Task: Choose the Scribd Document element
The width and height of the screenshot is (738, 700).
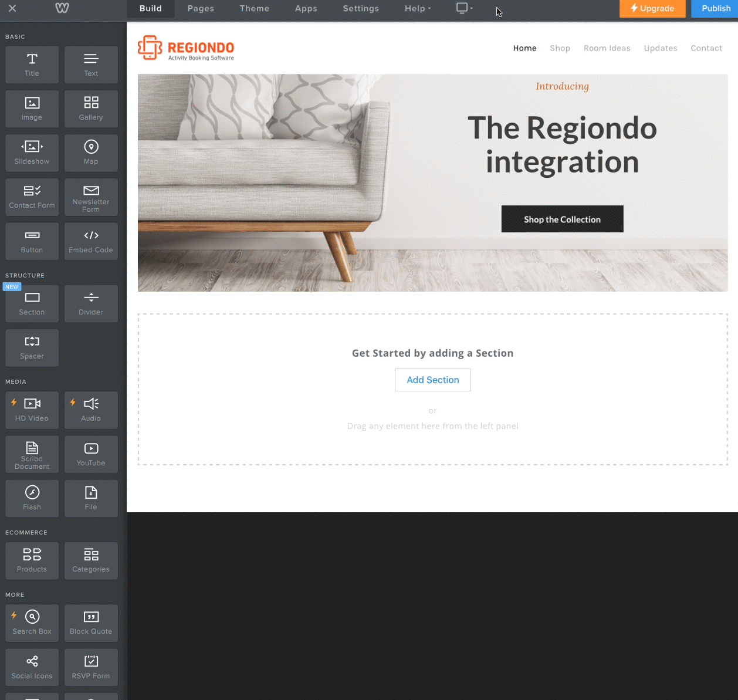Action: (32, 454)
